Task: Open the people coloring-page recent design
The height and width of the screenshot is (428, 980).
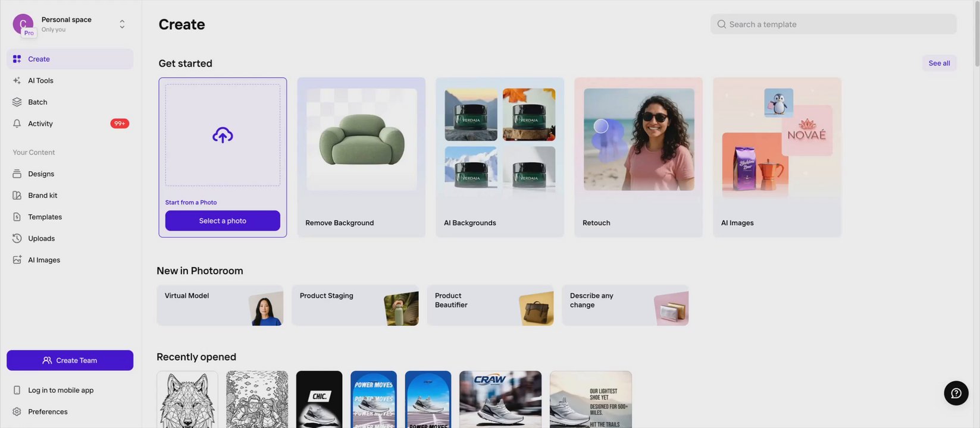Action: click(257, 399)
